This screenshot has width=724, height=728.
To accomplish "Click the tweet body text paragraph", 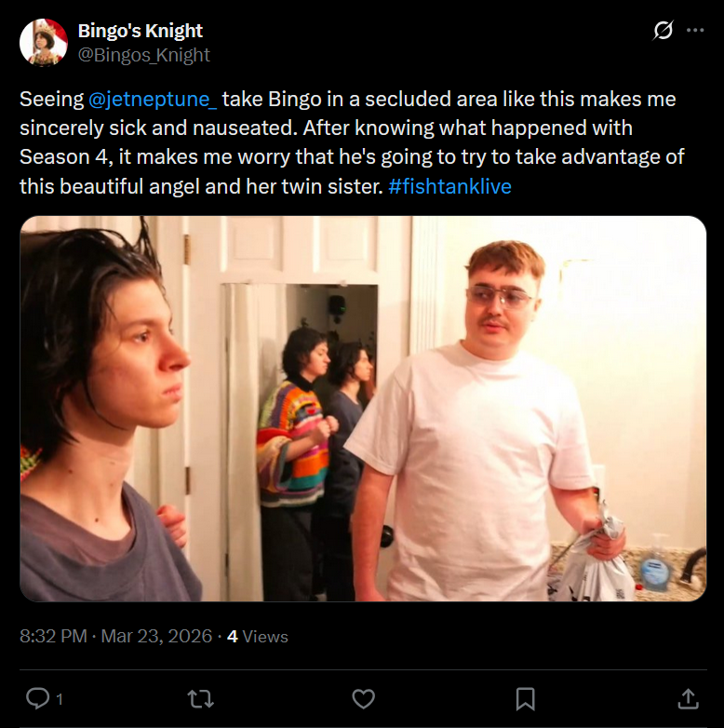I will (x=353, y=142).
